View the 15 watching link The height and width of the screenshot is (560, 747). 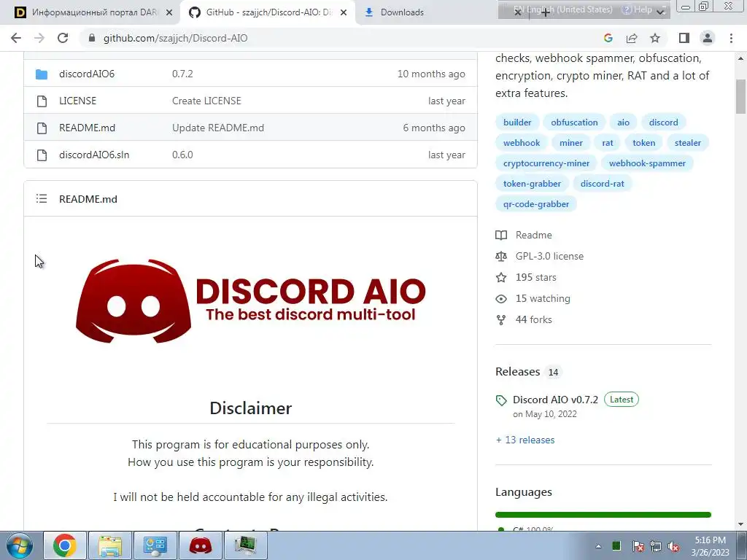click(x=543, y=298)
